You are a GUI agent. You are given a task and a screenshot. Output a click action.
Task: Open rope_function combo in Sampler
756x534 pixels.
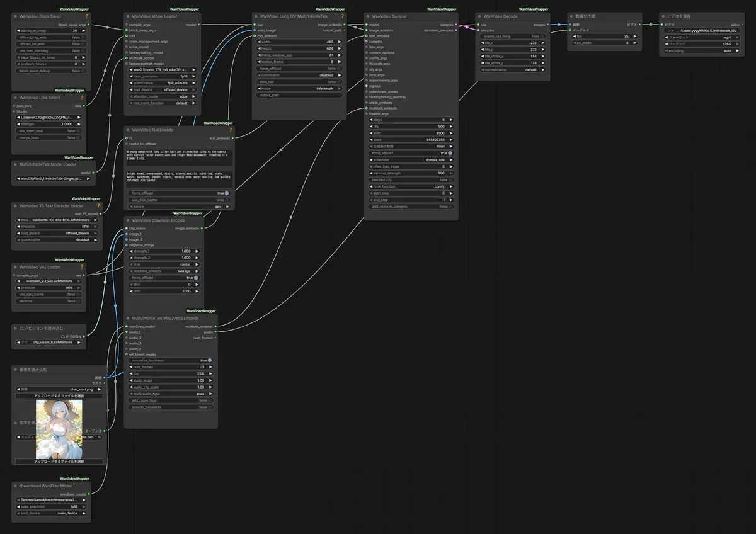click(410, 186)
